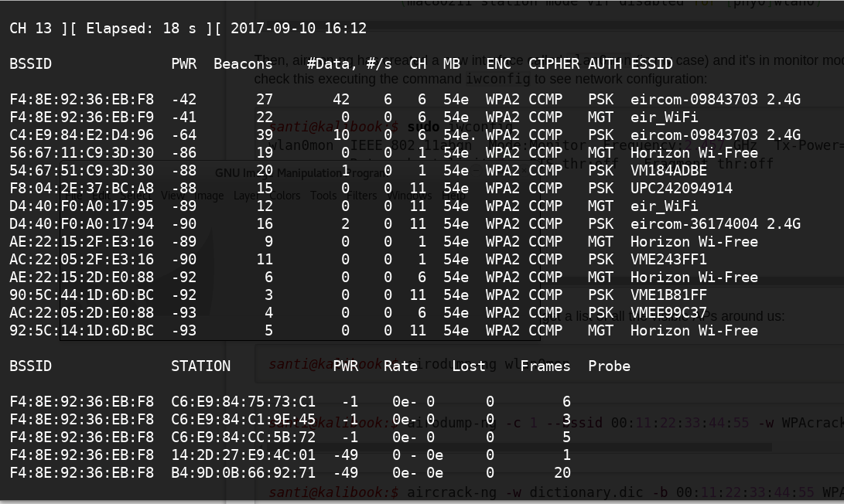Click the ESSID column header
This screenshot has width=844, height=504.
click(651, 63)
